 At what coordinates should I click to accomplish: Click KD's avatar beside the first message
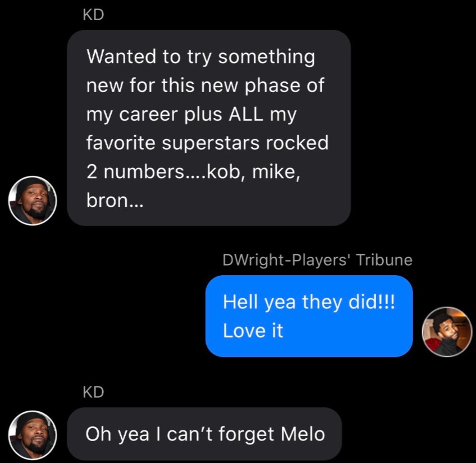(32, 201)
